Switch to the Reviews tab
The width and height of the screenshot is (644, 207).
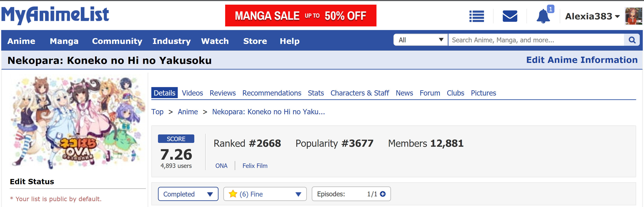(x=223, y=93)
